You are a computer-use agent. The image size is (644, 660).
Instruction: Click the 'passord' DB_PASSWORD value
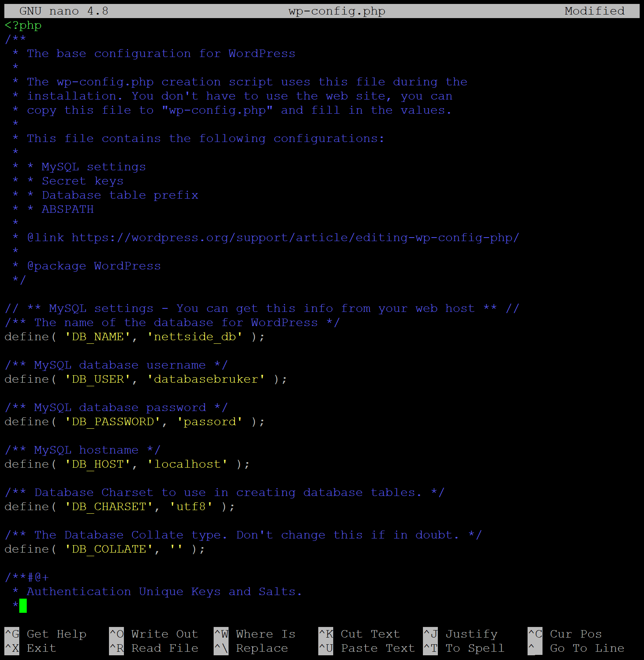tap(210, 422)
